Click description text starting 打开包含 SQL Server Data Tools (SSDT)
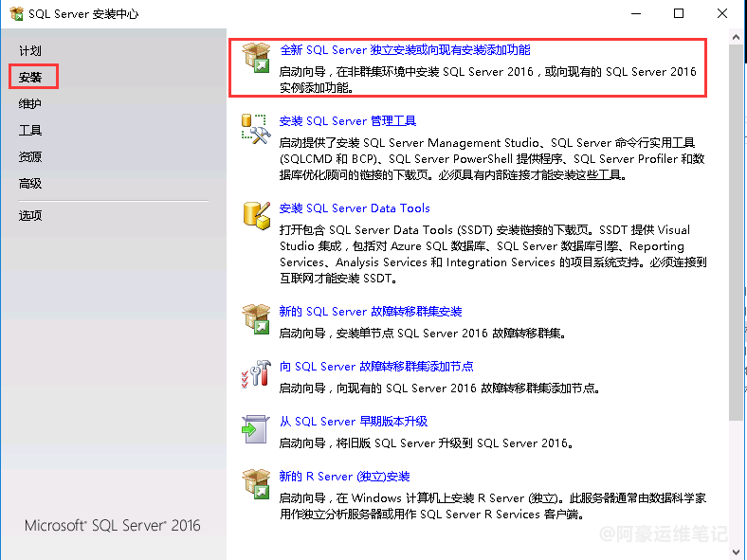Viewport: 747px width, 560px height. 493,254
